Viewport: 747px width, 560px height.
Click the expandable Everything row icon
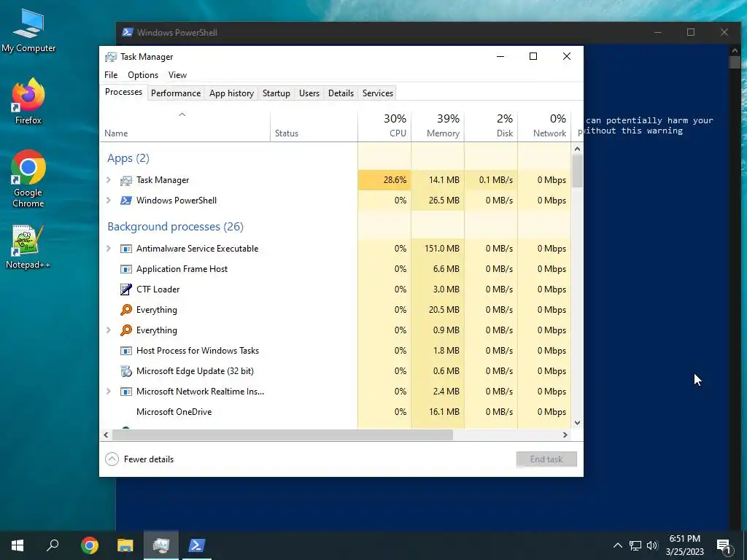point(125,330)
